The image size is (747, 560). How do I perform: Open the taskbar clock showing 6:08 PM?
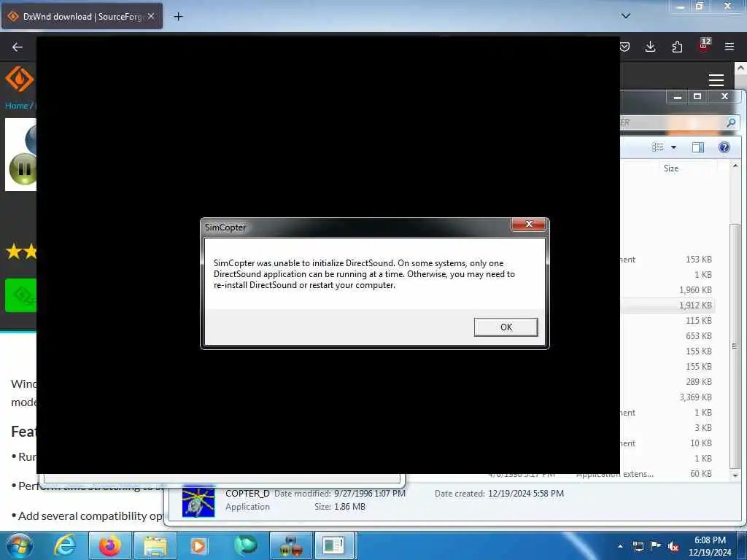(710, 546)
